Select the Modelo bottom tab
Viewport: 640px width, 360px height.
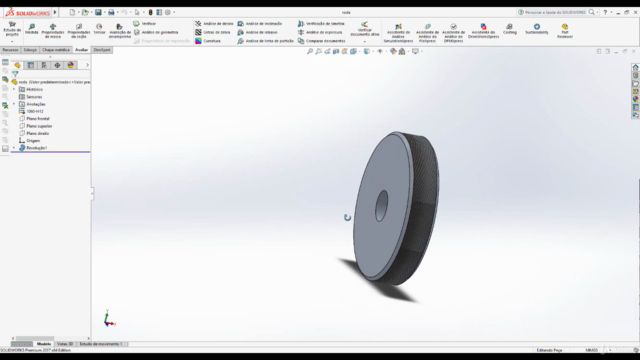[x=44, y=344]
